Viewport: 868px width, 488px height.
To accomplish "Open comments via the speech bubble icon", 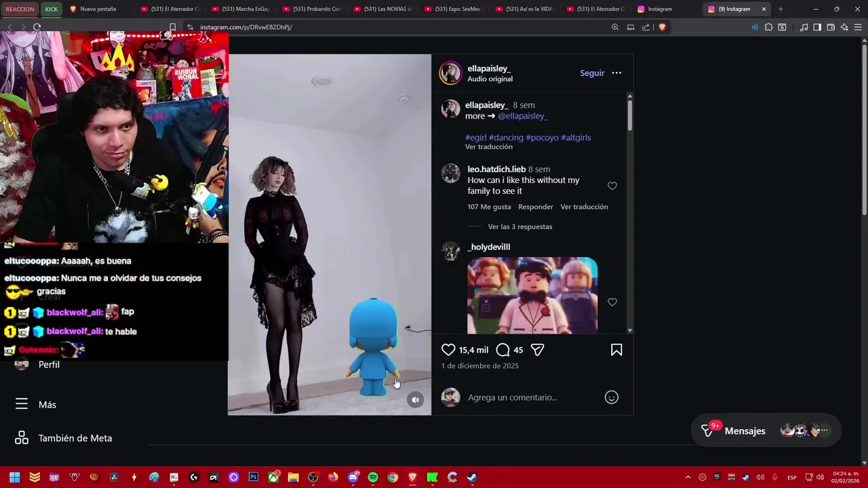I will click(x=502, y=350).
